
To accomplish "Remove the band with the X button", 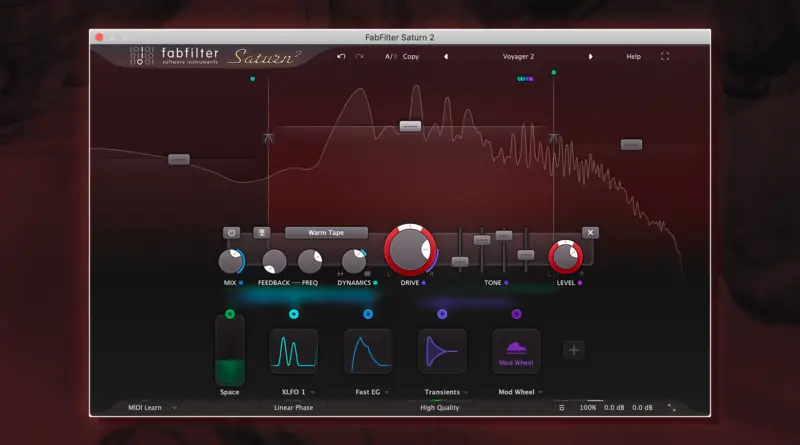I will point(590,233).
